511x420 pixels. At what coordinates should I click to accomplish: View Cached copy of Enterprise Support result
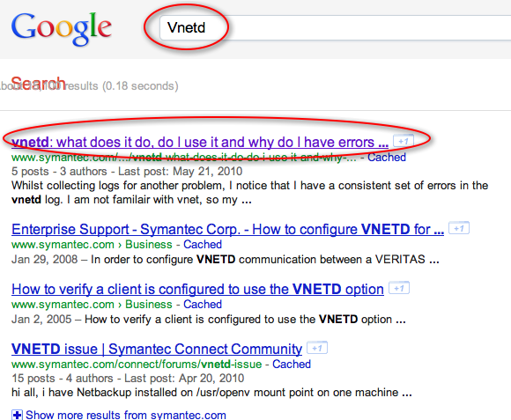coord(203,244)
